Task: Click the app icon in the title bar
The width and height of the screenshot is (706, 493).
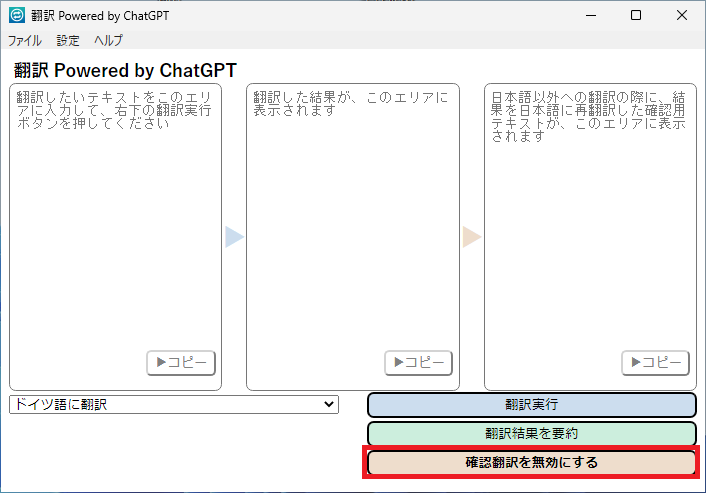Action: pos(17,15)
